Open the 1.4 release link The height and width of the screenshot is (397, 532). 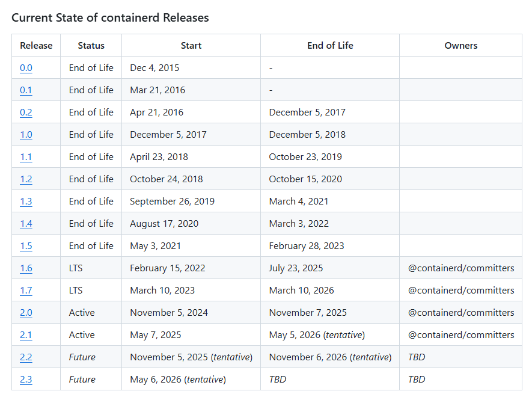pyautogui.click(x=26, y=224)
